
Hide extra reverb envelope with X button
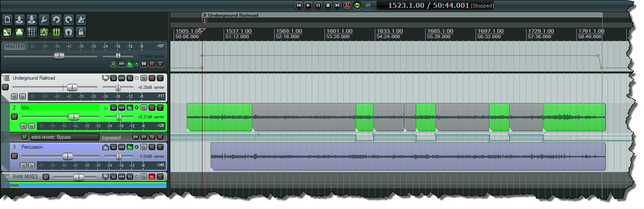[x=160, y=137]
